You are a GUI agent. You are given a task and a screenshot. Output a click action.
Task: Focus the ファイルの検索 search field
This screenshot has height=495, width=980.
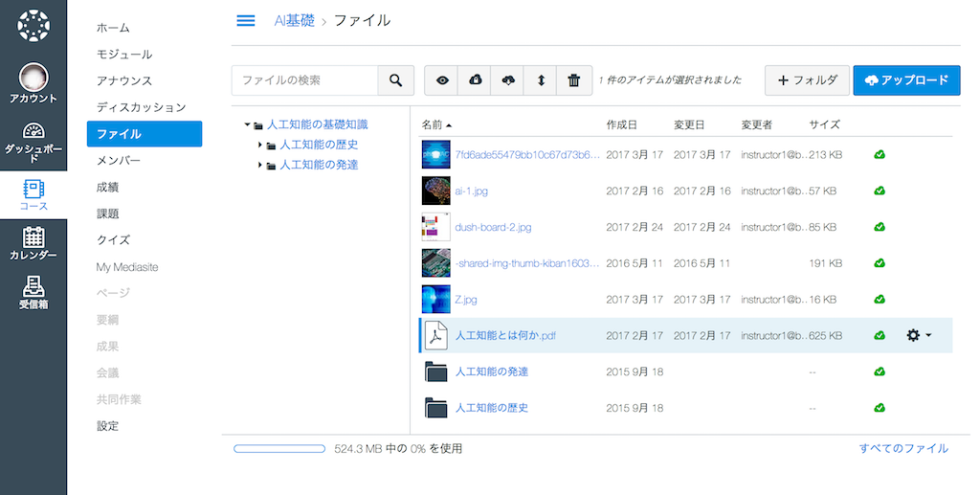[x=305, y=80]
